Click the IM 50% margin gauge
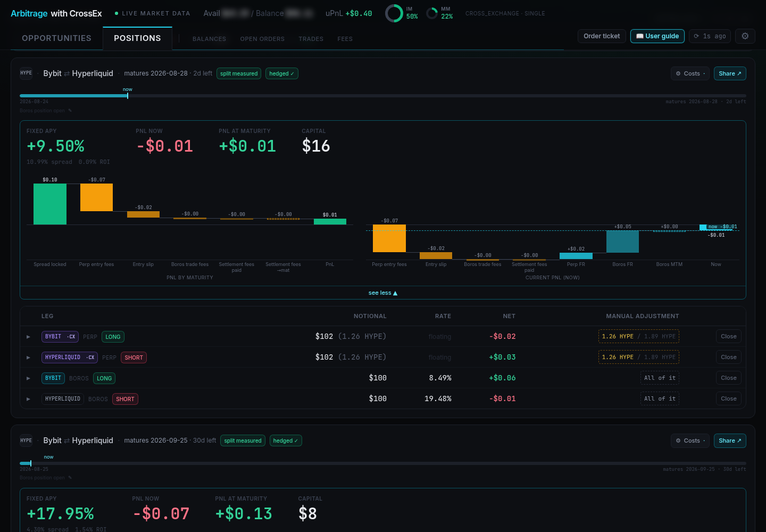766x532 pixels. [x=402, y=13]
